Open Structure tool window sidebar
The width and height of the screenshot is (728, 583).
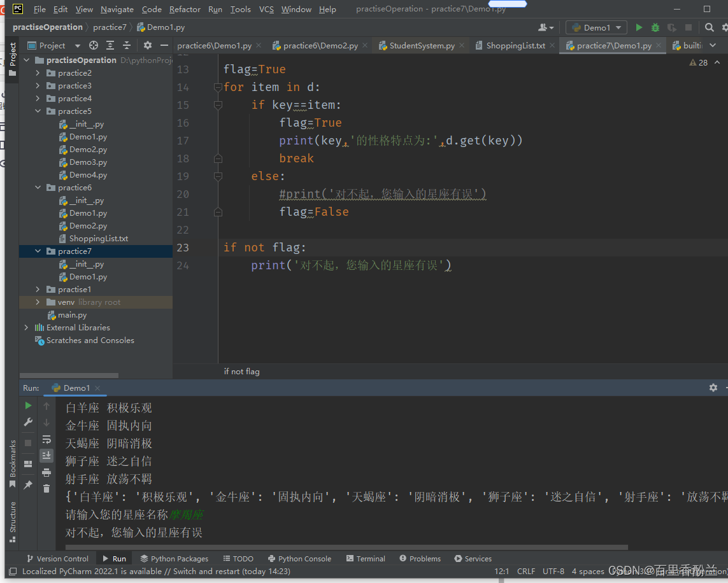(x=13, y=522)
